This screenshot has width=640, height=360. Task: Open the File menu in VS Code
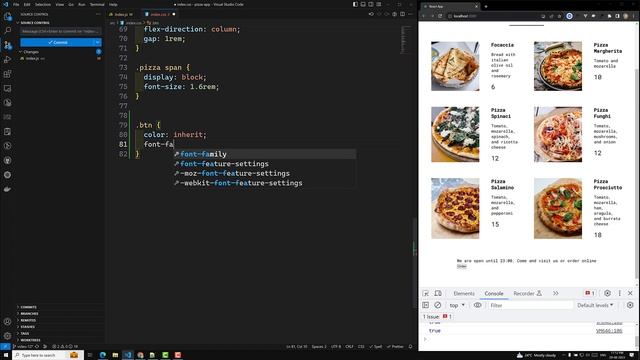pyautogui.click(x=16, y=4)
